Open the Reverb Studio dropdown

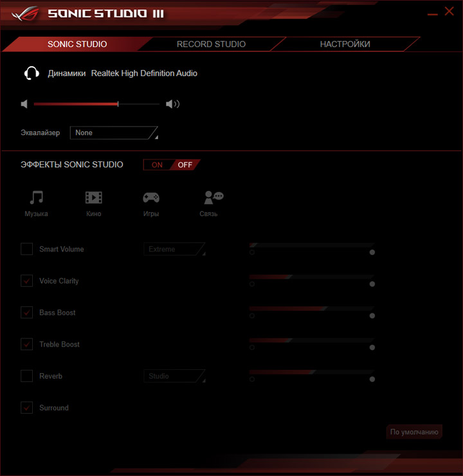pyautogui.click(x=174, y=376)
